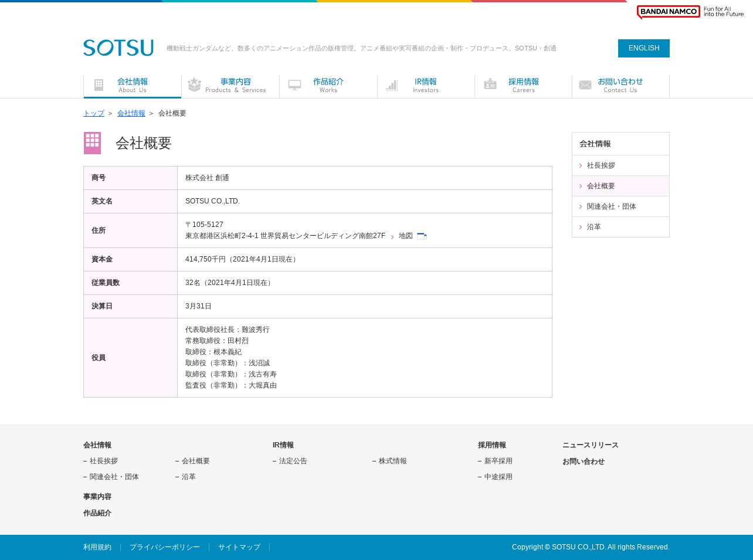The height and width of the screenshot is (560, 753).
Task: Click the envelope icon for お問い合わせ
Action: point(585,85)
